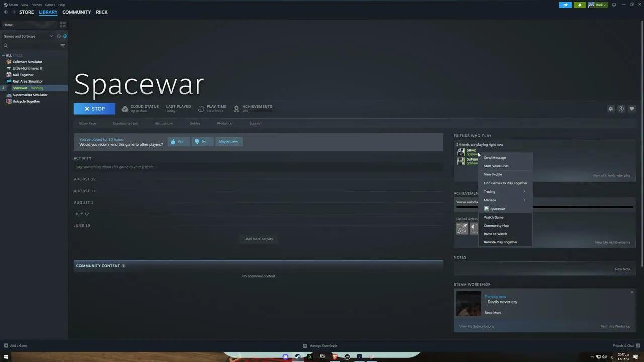Click the Play Time clock icon
Screen dimensions: 644x362
click(x=201, y=109)
